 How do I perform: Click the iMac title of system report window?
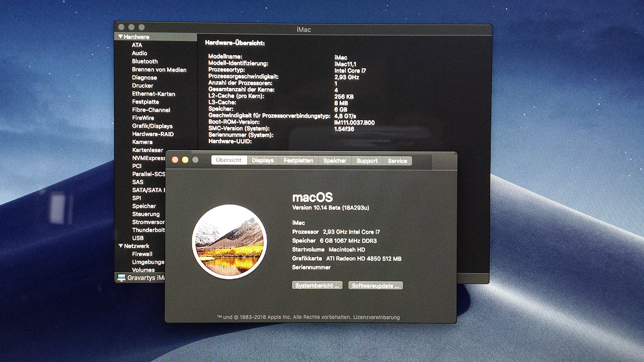click(304, 29)
